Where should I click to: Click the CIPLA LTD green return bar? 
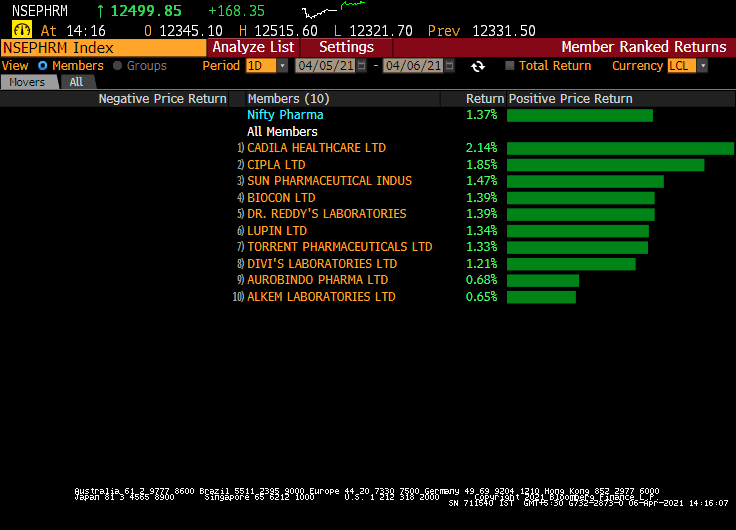(605, 165)
